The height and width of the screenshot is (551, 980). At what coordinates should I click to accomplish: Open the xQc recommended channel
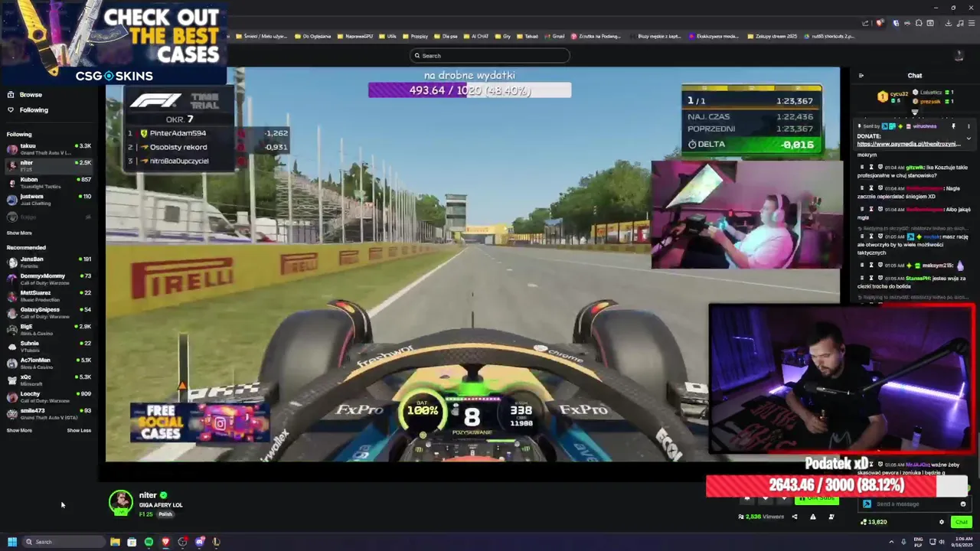point(48,380)
